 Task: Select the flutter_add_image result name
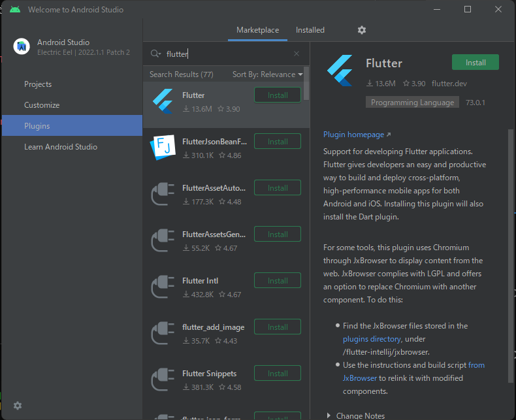(x=213, y=327)
